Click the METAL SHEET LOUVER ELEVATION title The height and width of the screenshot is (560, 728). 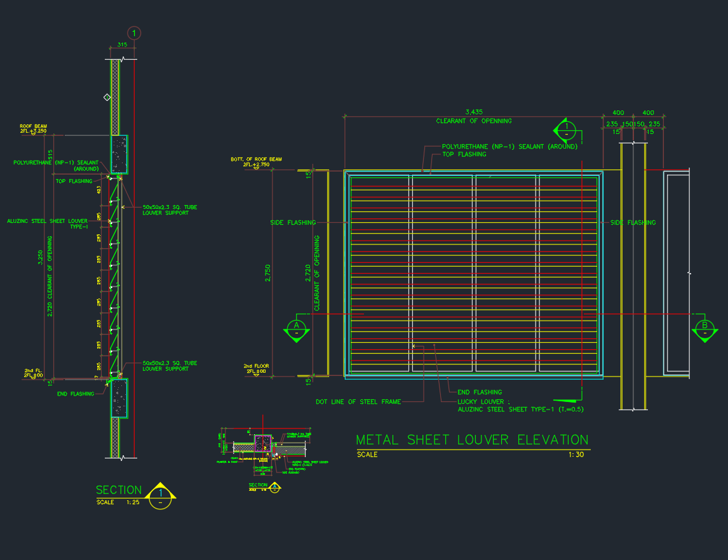[x=473, y=438]
